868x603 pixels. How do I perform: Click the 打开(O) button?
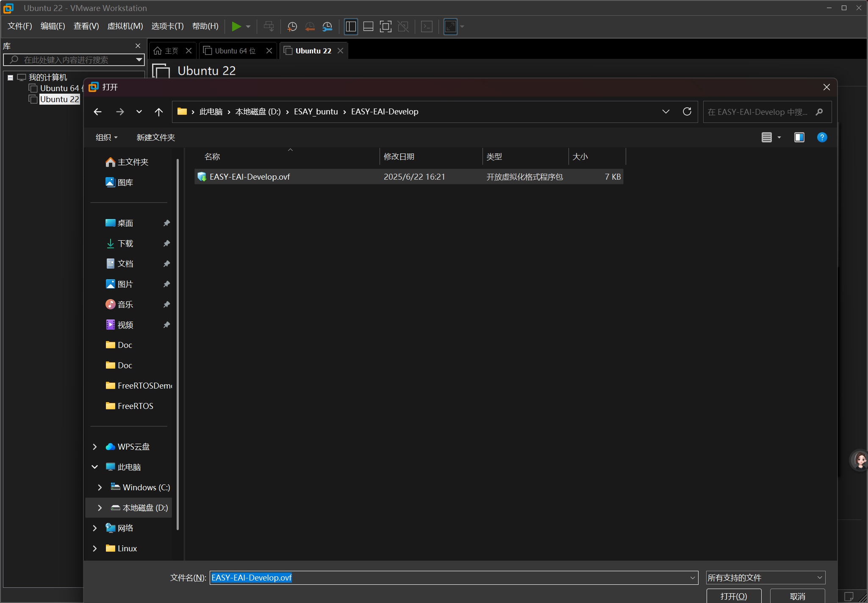pyautogui.click(x=733, y=596)
